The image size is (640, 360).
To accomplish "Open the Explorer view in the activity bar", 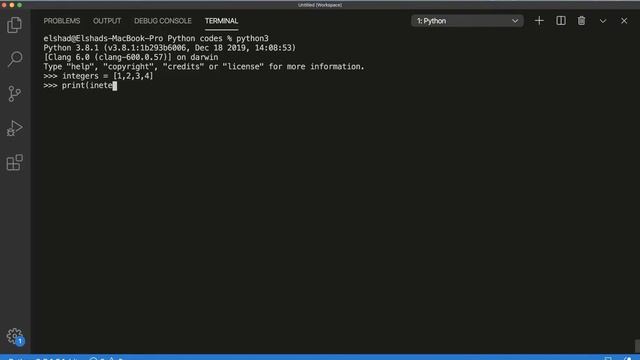I will pos(15,25).
